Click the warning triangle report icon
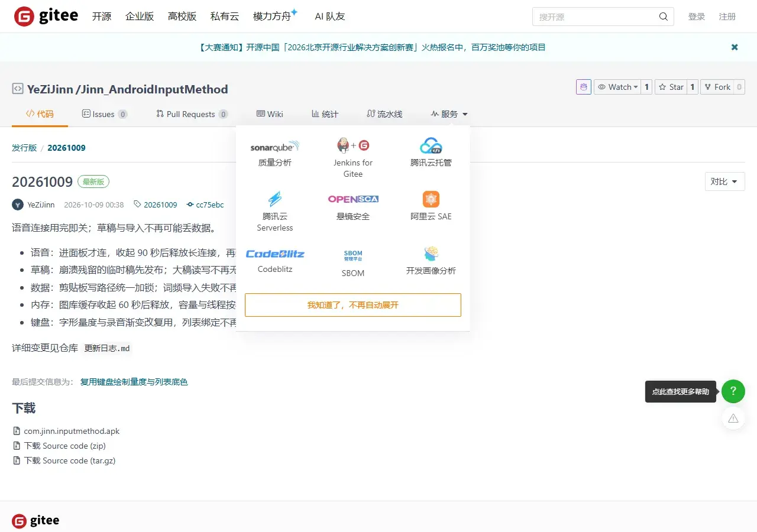The image size is (757, 532). [733, 419]
